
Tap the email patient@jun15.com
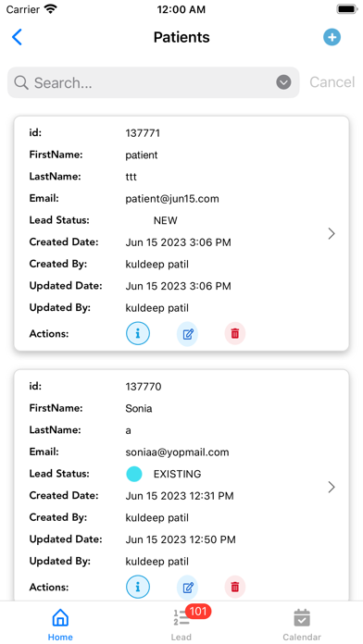(172, 199)
